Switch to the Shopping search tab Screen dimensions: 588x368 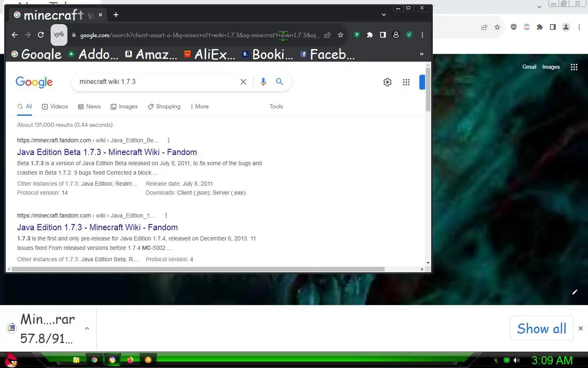164,106
